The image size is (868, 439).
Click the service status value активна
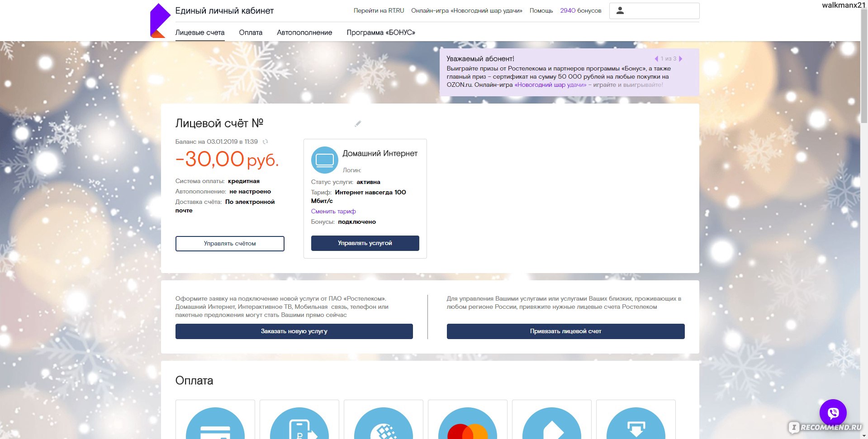tap(368, 182)
